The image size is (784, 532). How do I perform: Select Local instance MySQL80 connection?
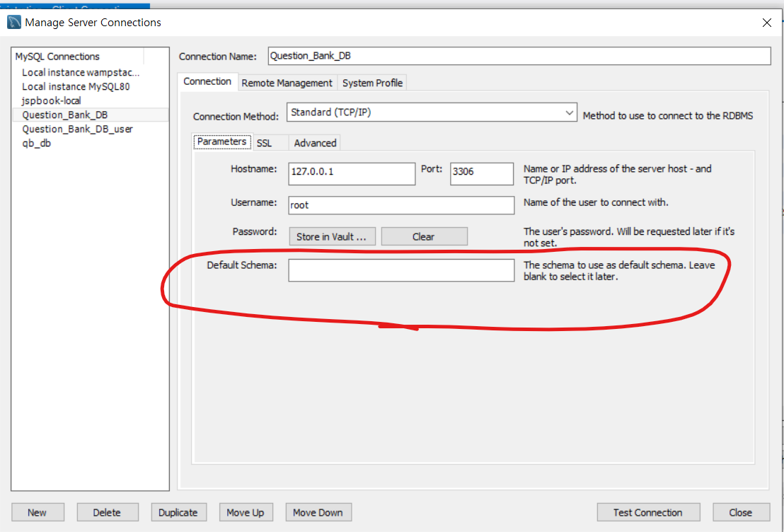90,86
